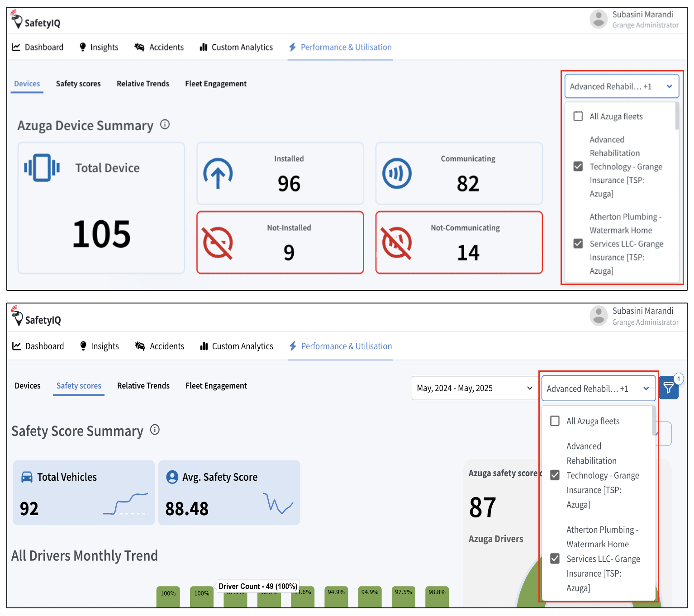Click the SafetyIQ logo in the Safety scores view

click(36, 317)
